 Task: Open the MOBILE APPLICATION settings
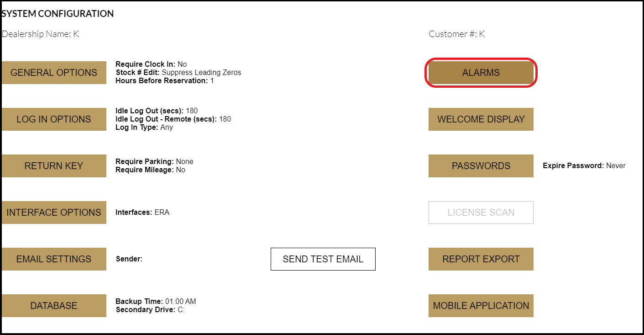(x=481, y=305)
